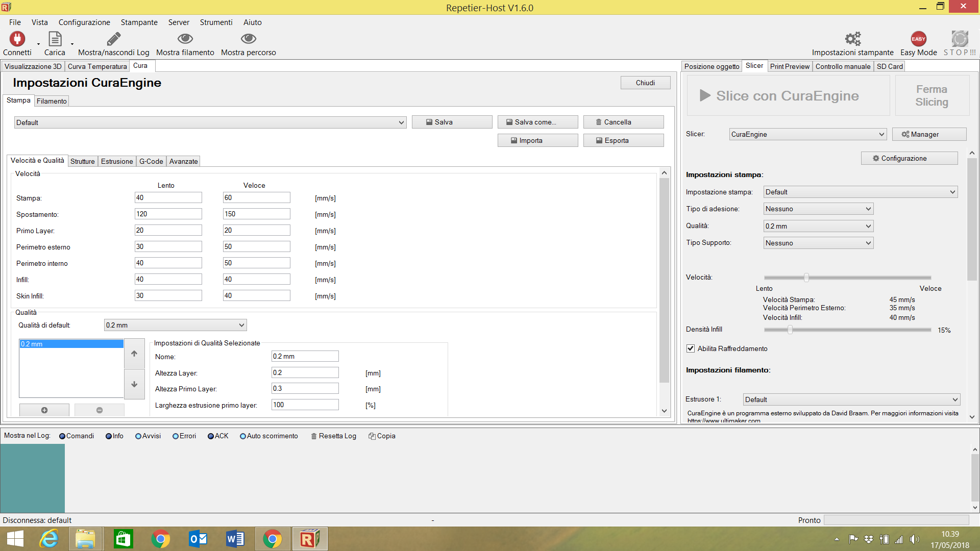980x551 pixels.
Task: Click the Salva button
Action: (x=452, y=122)
